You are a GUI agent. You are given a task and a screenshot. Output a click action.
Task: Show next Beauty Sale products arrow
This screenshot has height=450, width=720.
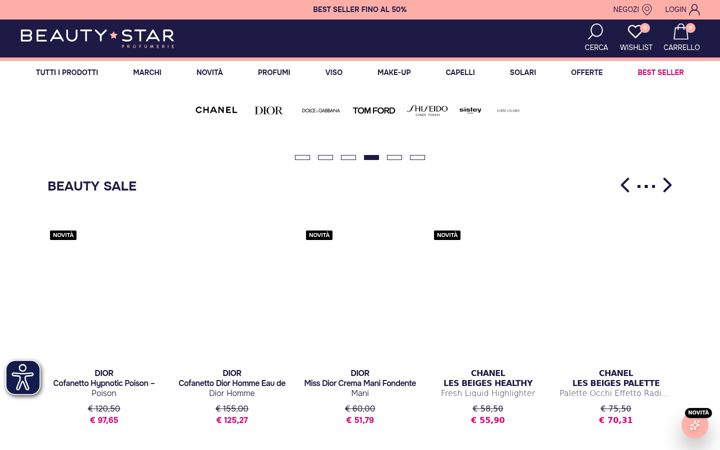tap(667, 185)
